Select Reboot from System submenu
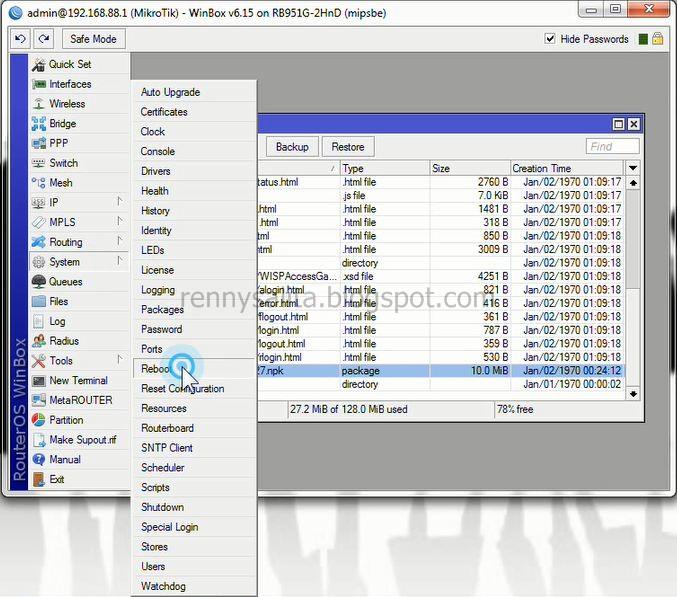Image resolution: width=677 pixels, height=597 pixels. pyautogui.click(x=194, y=369)
